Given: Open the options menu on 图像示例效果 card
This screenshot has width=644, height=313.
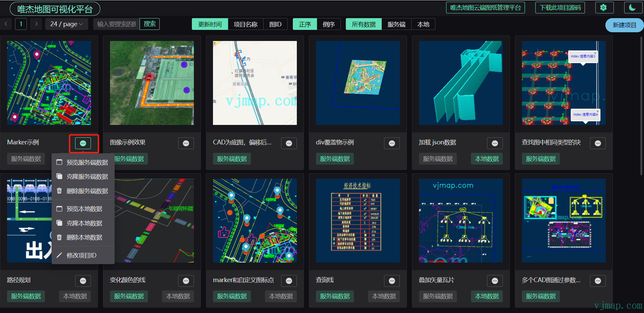Looking at the screenshot, I should [x=186, y=143].
